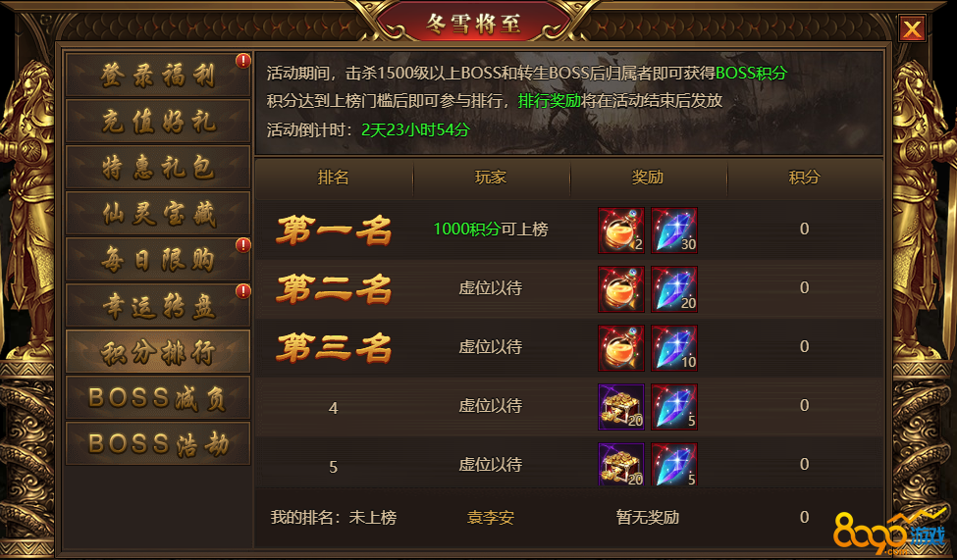Click rank 5 blue crystal reward x5

point(673,464)
